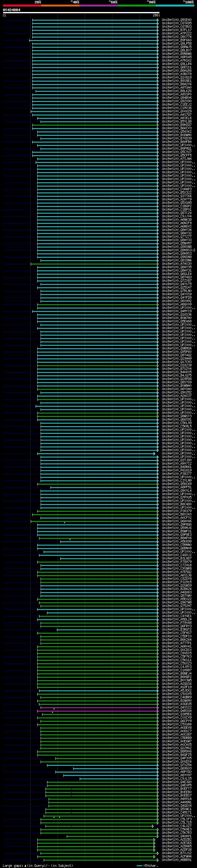Open hit UniRef100_A2DZB2
The height and width of the screenshot is (868, 197).
[x=177, y=839]
